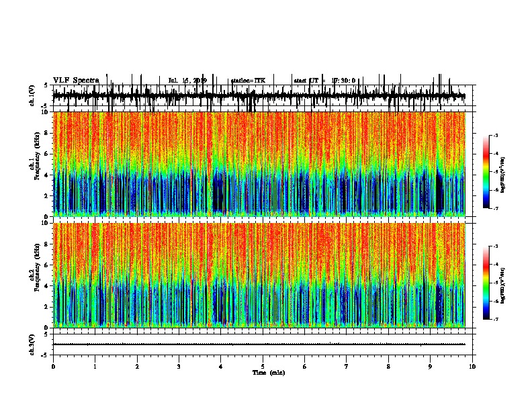The height and width of the screenshot is (411, 532).
Task: Click the ch.1 color bar PSD unit label
Action: coord(502,175)
